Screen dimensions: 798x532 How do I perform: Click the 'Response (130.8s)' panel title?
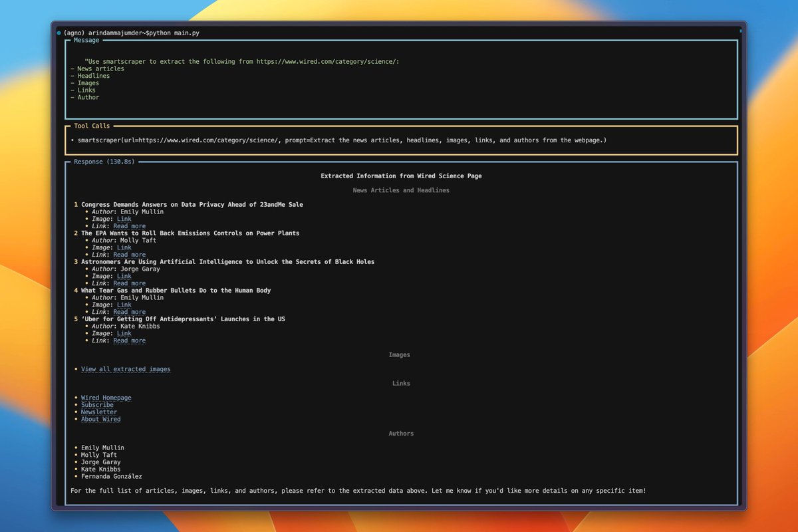coord(104,162)
